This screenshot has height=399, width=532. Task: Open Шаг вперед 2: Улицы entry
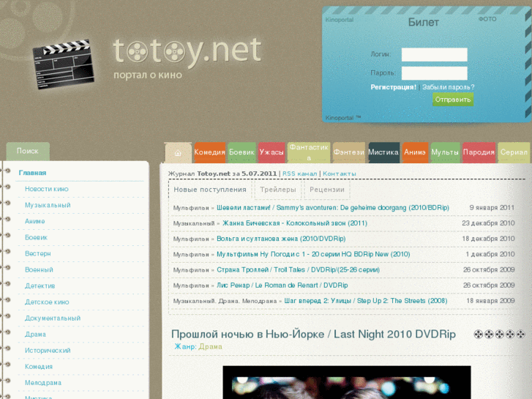click(x=366, y=301)
